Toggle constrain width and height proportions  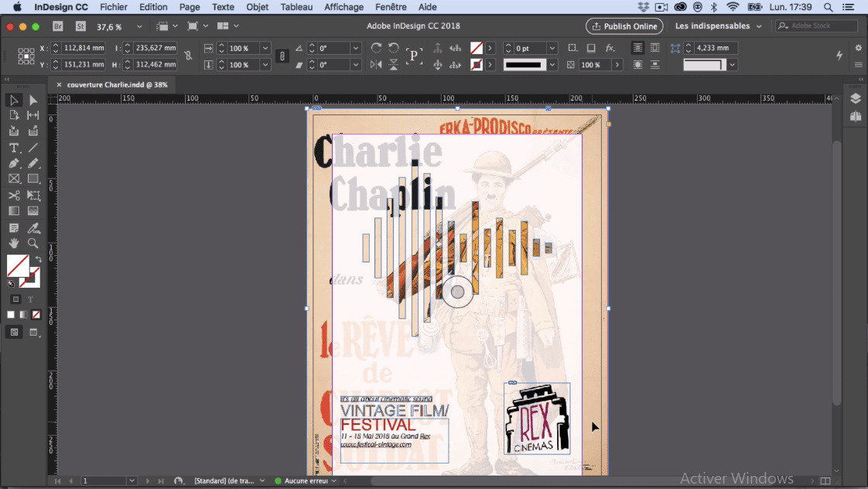[x=188, y=56]
